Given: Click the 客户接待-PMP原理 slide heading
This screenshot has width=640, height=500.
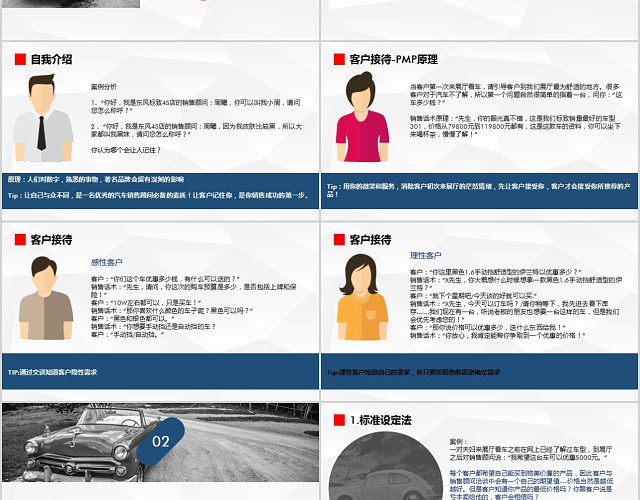Looking at the screenshot, I should pos(393,60).
